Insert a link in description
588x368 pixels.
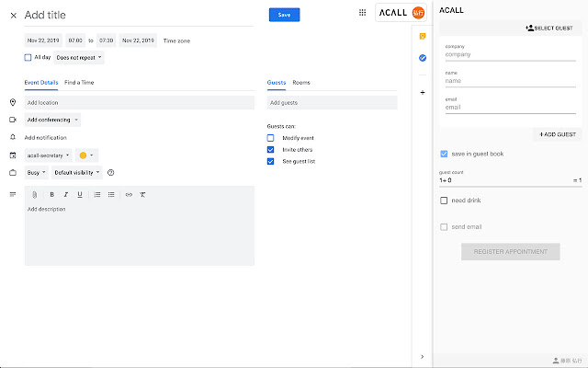coord(129,194)
